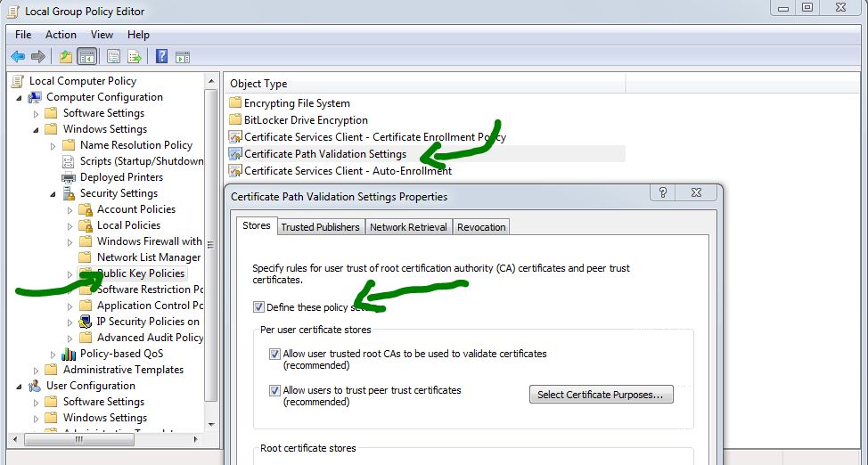Screen dimensions: 868x465
Task: Expand the Account Policies node
Action: pos(70,210)
